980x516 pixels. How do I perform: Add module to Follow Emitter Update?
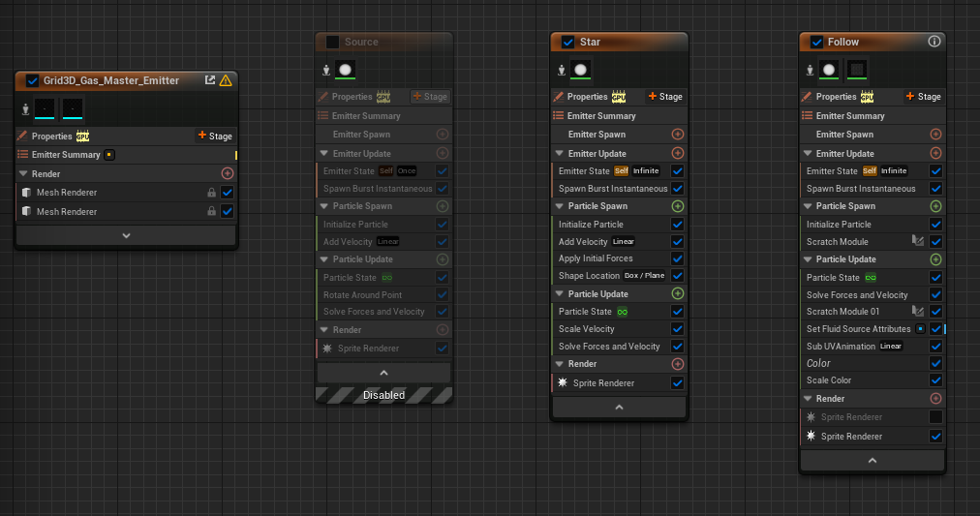[x=935, y=153]
